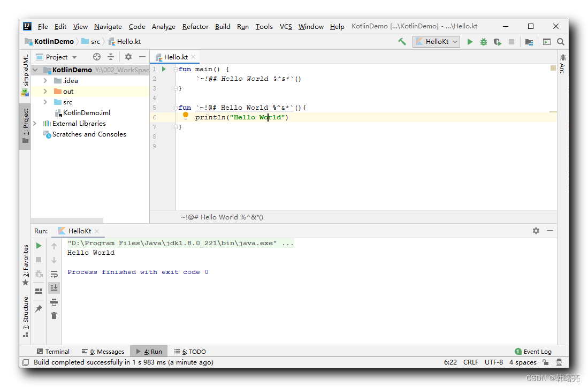Image resolution: width=588 pixels, height=387 pixels.
Task: Open the VCS menu
Action: (x=286, y=26)
